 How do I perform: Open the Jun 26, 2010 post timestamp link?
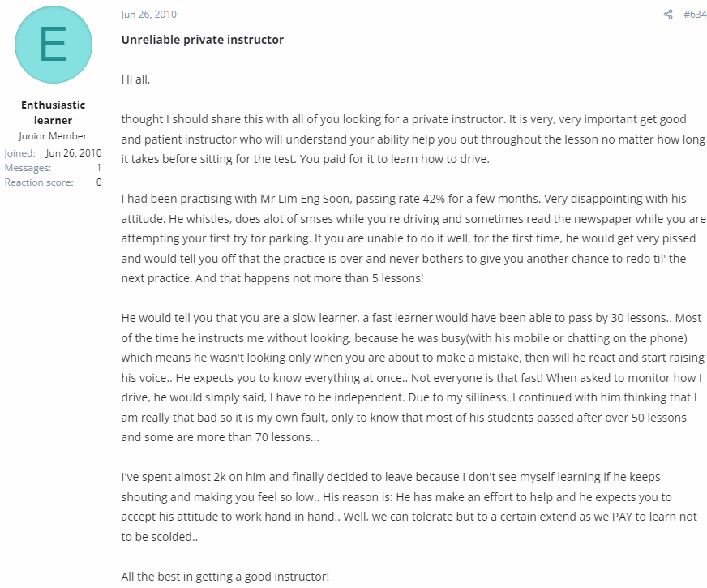coord(149,15)
